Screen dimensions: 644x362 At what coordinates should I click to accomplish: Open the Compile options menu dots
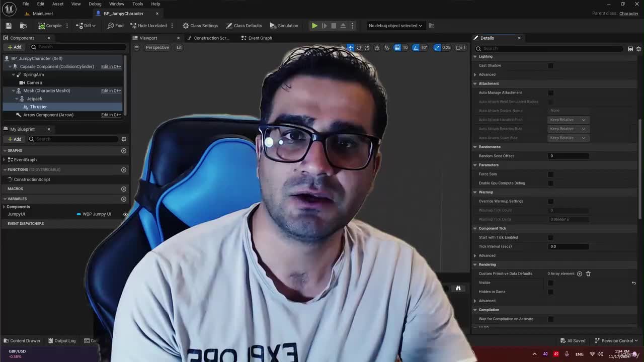coord(67,26)
